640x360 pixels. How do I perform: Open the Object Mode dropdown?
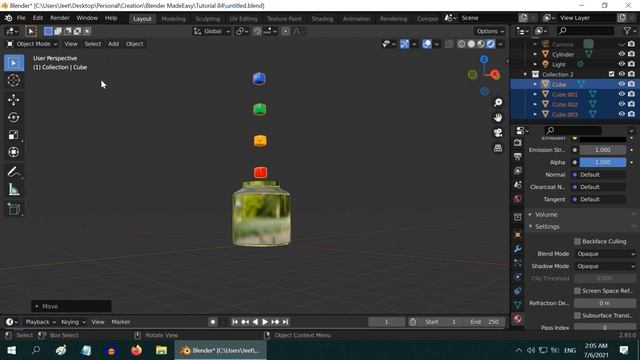click(32, 44)
